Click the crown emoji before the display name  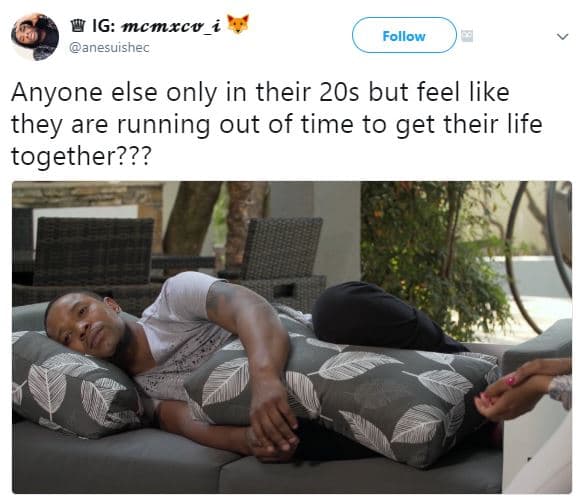pos(78,26)
